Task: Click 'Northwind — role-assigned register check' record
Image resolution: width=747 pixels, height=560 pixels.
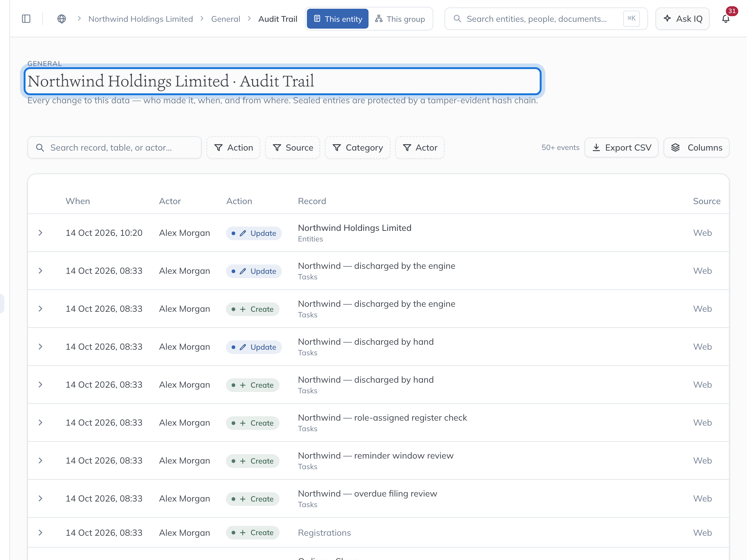Action: (x=382, y=418)
